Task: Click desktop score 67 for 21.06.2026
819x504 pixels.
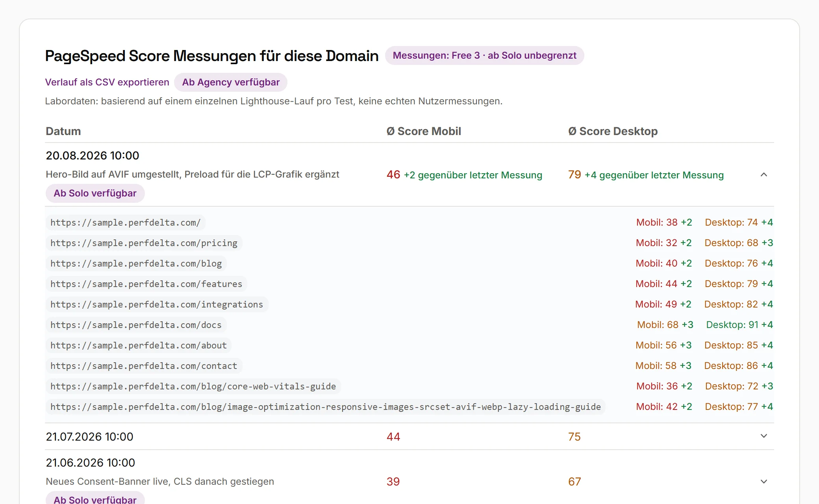Action: (x=574, y=482)
